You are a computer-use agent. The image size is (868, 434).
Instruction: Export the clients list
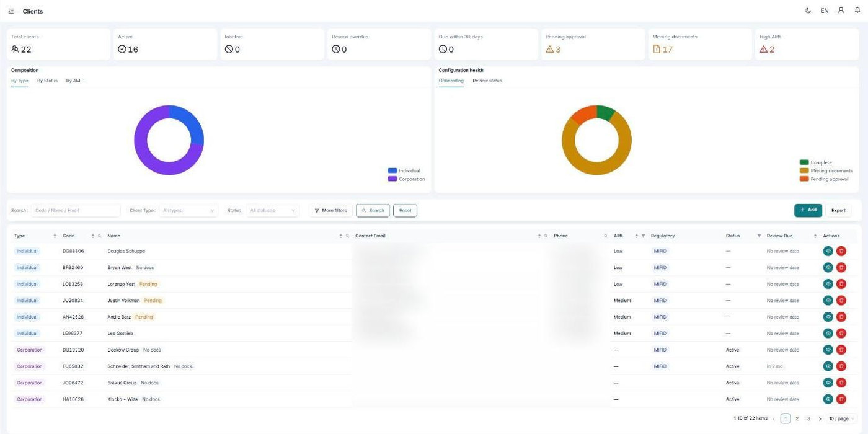[838, 210]
